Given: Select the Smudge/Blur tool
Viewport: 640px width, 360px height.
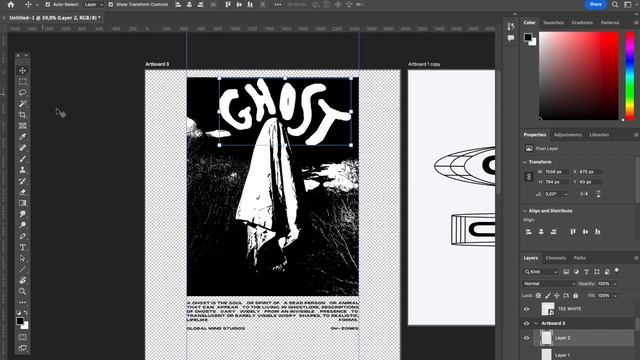Looking at the screenshot, I should (22, 214).
